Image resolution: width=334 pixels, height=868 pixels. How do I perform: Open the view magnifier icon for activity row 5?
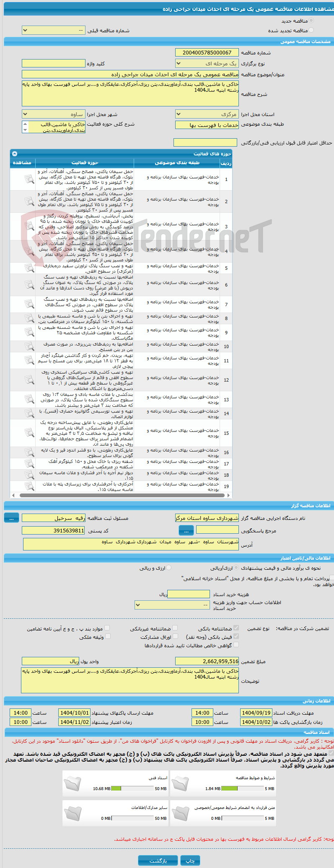[x=29, y=268]
